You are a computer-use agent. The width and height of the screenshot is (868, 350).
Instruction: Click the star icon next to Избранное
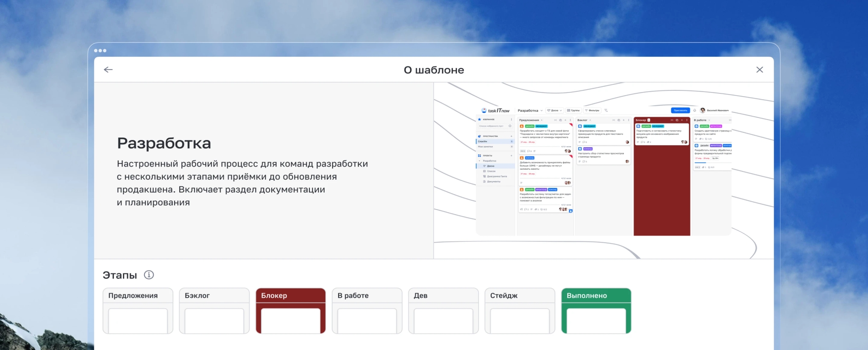click(480, 119)
